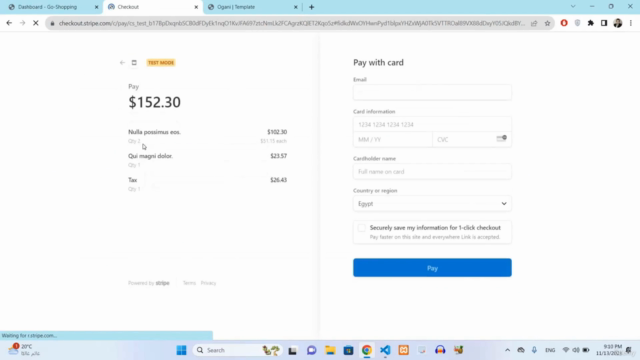Open the taskbar clock and date
The image size is (640, 360).
point(609,350)
